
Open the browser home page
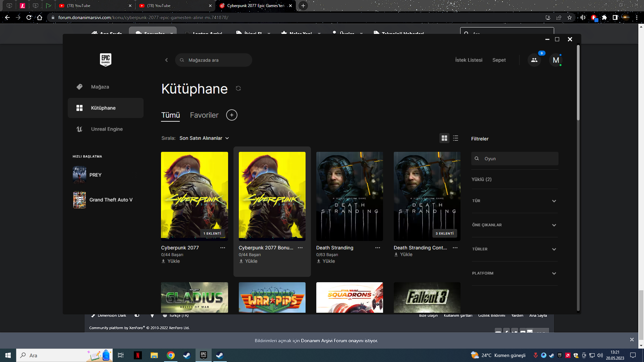point(40,17)
